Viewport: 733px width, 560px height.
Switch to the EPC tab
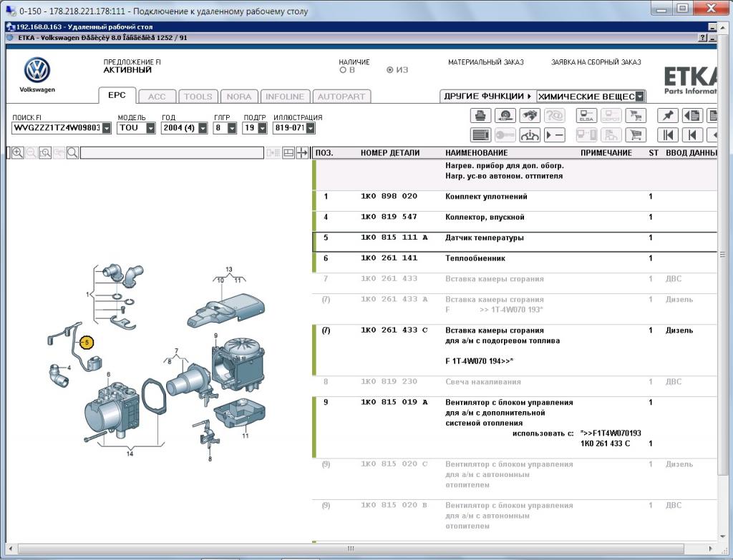[x=117, y=95]
